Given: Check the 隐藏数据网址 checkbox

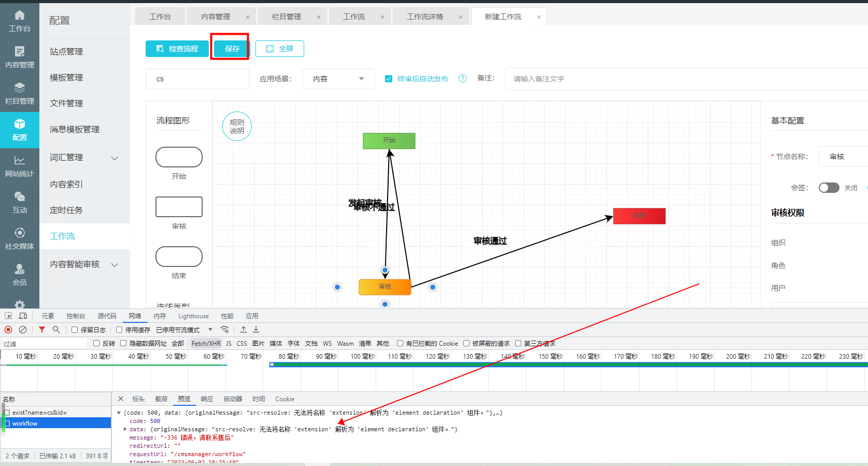Looking at the screenshot, I should [123, 343].
